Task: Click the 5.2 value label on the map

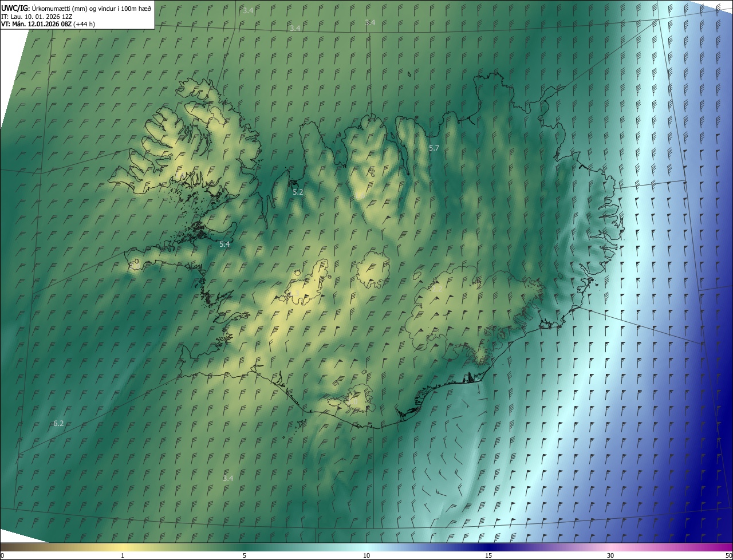Action: [298, 192]
